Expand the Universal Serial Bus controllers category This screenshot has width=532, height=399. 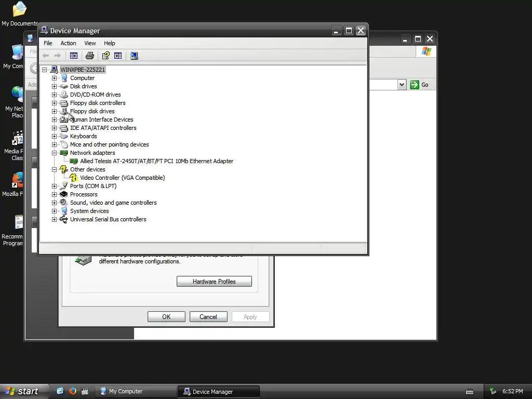[54, 219]
